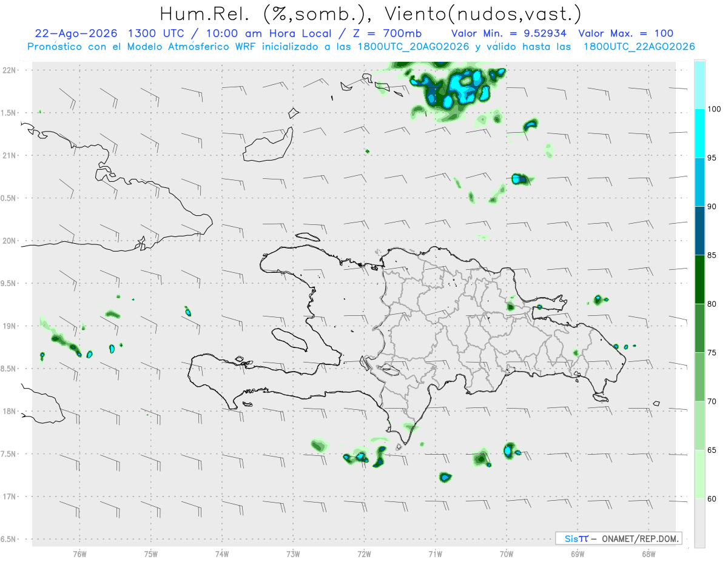Viewport: 728px width, 562px height.
Task: Click the '80' color bar label
Action: click(713, 304)
